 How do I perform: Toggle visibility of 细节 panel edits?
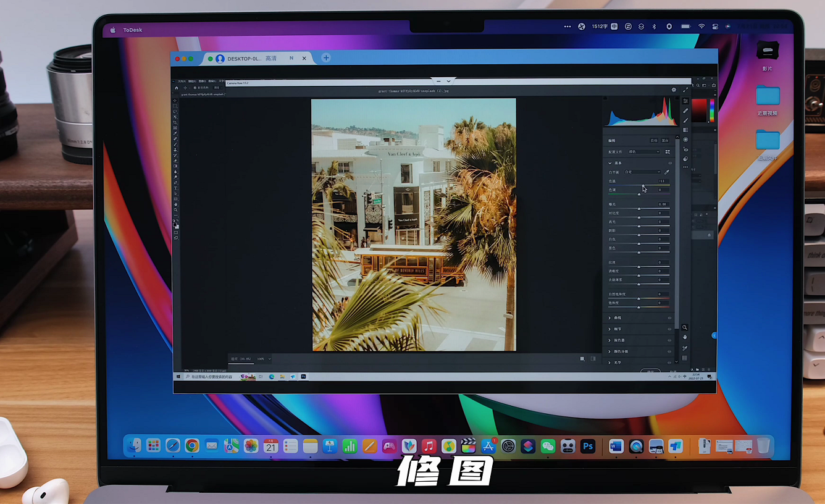669,329
